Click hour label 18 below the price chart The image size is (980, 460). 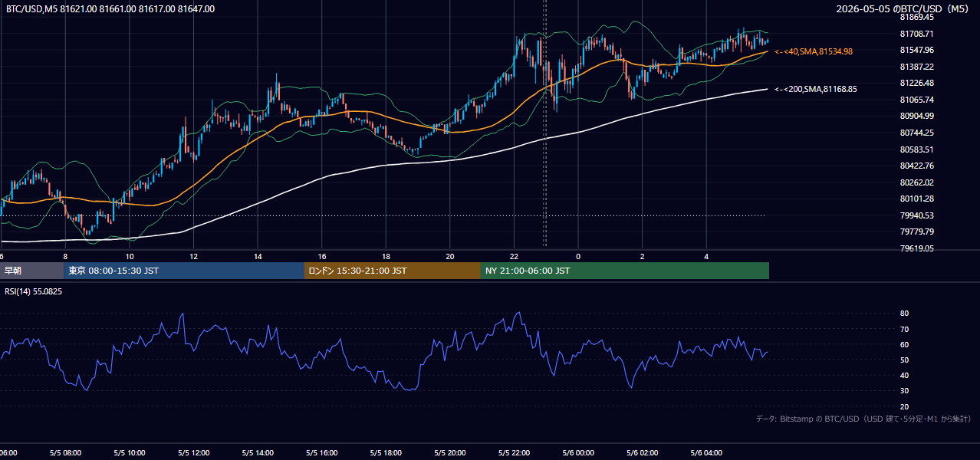pos(386,257)
